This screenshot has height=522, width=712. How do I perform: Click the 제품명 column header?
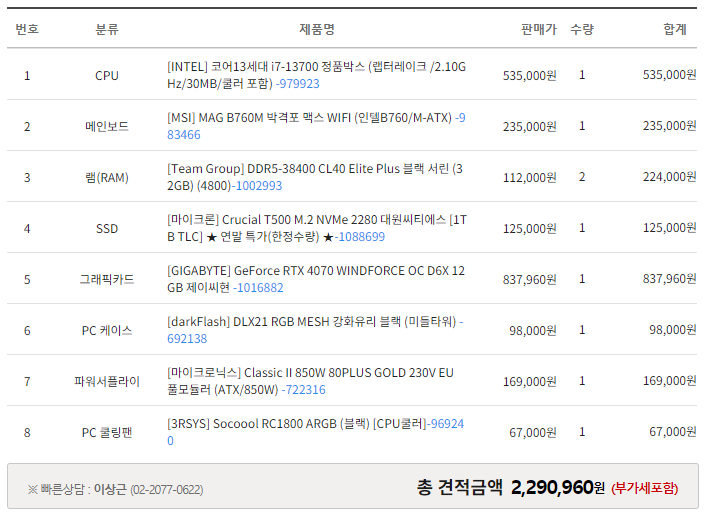tap(317, 29)
